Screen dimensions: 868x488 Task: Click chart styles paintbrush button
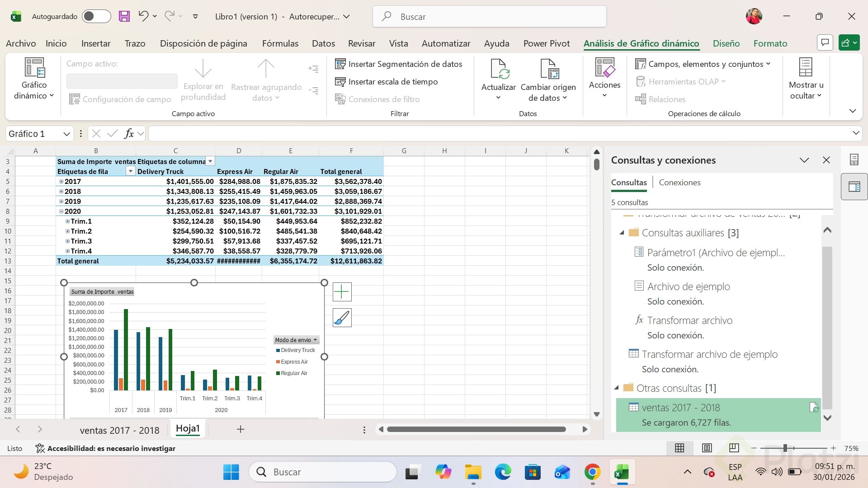[x=342, y=318]
